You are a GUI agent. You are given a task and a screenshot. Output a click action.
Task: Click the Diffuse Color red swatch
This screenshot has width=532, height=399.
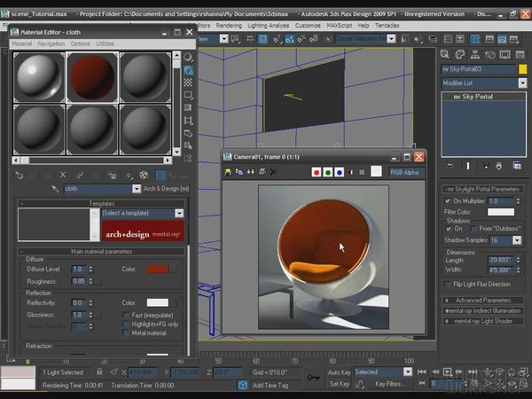(x=157, y=269)
